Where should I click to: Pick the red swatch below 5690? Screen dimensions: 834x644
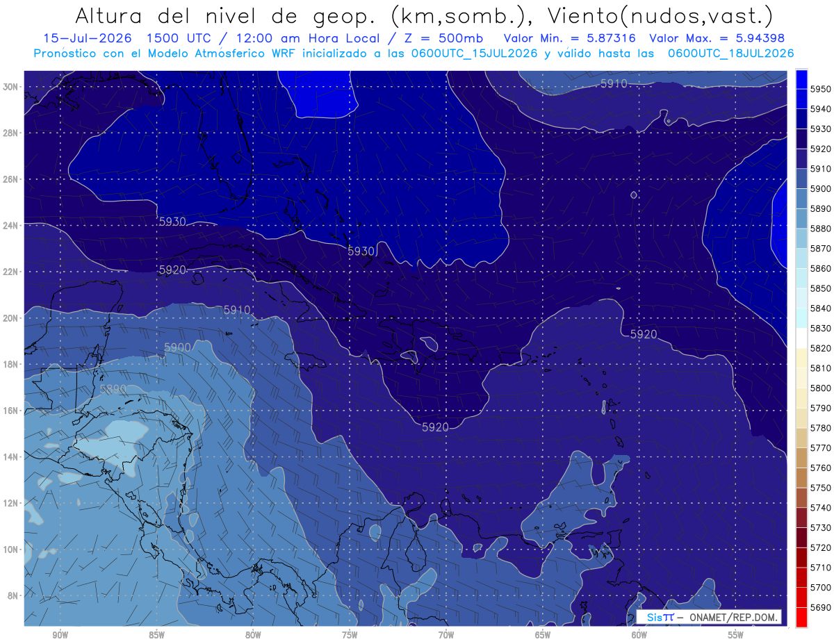point(801,617)
